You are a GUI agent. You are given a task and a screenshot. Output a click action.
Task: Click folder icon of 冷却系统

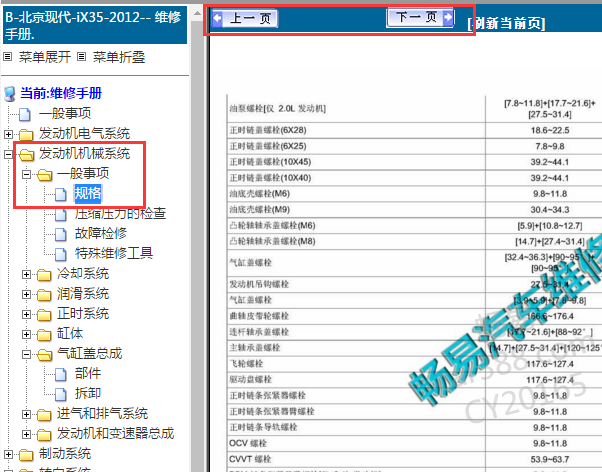tap(44, 275)
